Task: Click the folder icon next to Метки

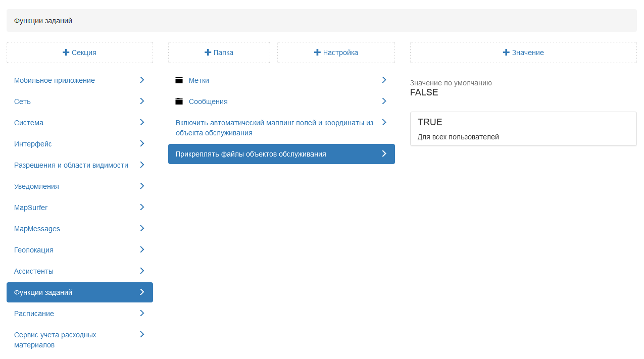Action: [x=179, y=80]
